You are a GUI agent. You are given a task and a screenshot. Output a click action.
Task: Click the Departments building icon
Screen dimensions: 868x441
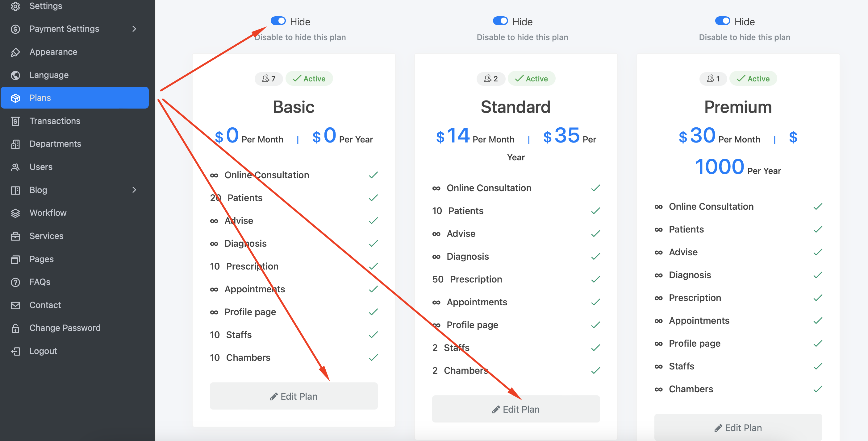pyautogui.click(x=15, y=144)
